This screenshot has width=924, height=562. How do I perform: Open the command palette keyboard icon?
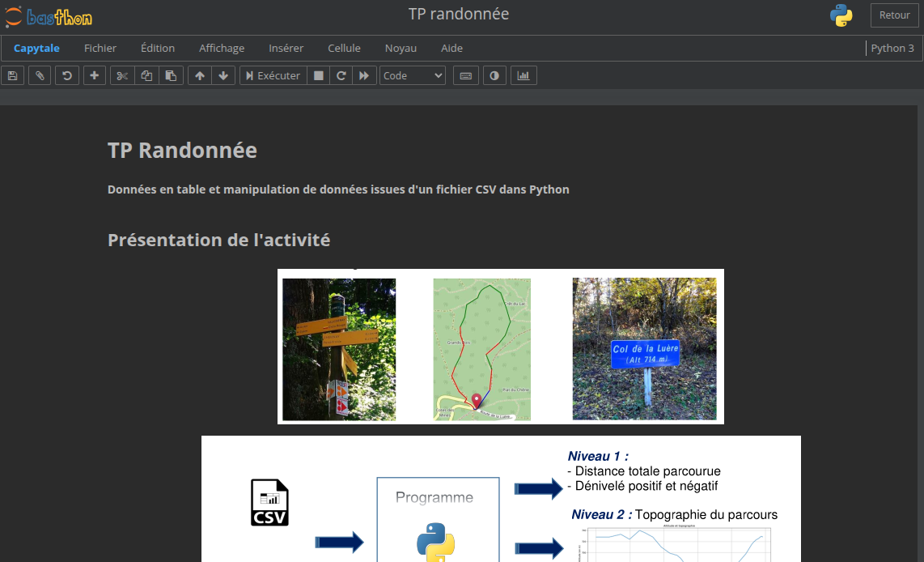[x=465, y=75]
